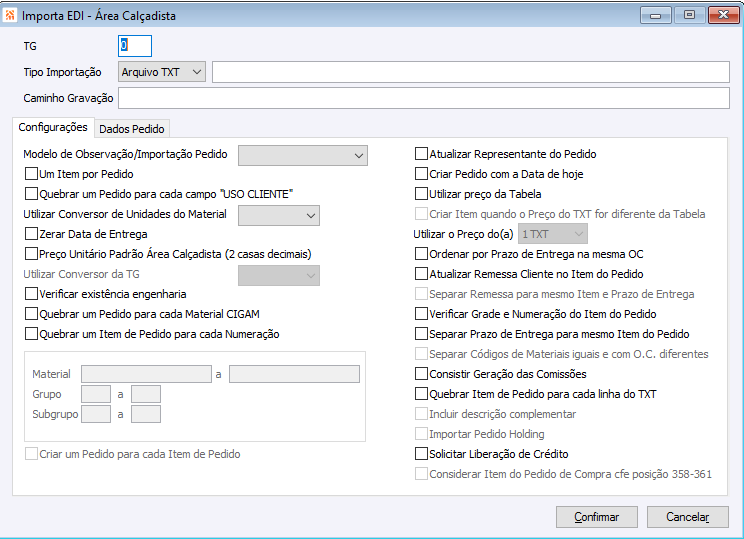The image size is (744, 539).
Task: Select the Configurações tab
Action: tap(53, 127)
